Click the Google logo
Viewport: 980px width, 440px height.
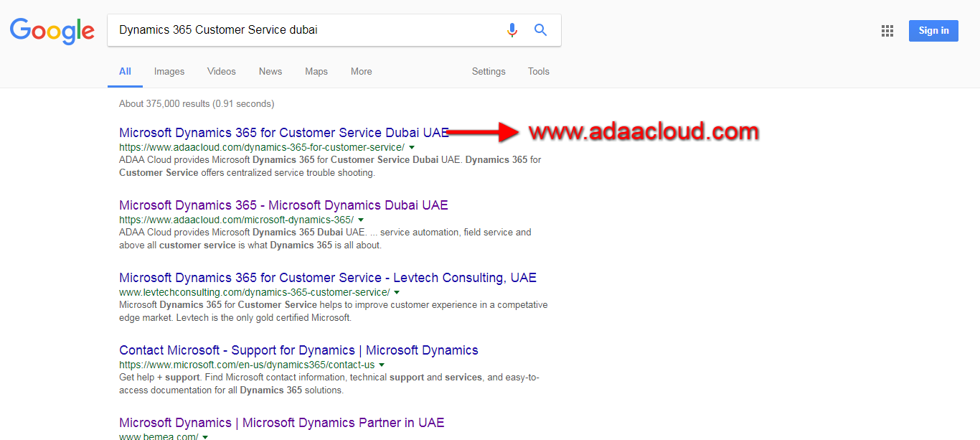pyautogui.click(x=52, y=30)
